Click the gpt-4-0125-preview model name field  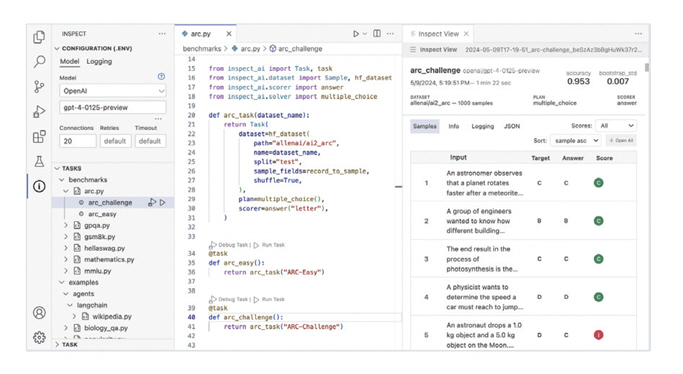click(112, 108)
